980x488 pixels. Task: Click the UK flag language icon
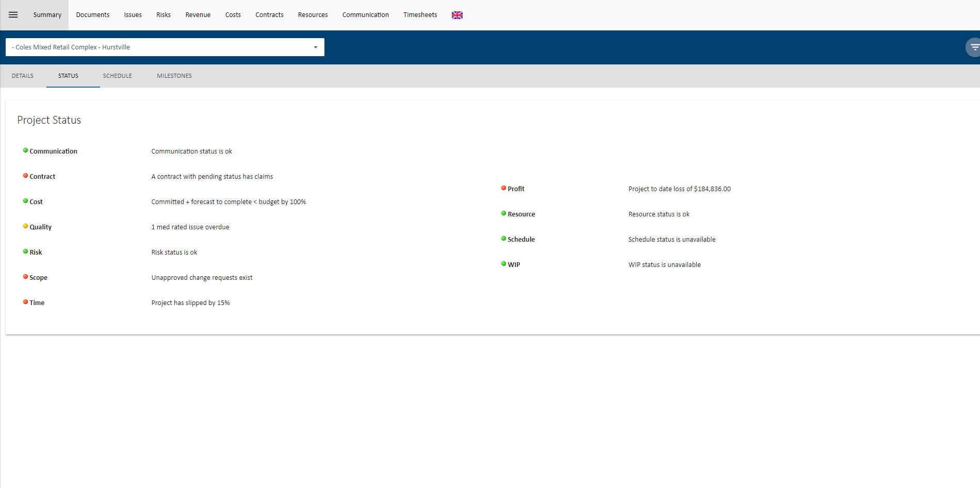click(x=457, y=15)
